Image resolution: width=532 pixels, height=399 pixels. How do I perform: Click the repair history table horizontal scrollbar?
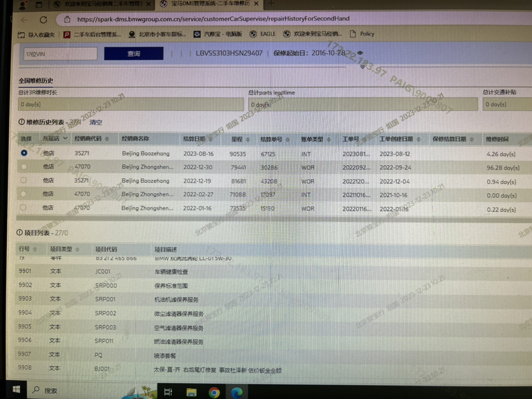coord(274,219)
